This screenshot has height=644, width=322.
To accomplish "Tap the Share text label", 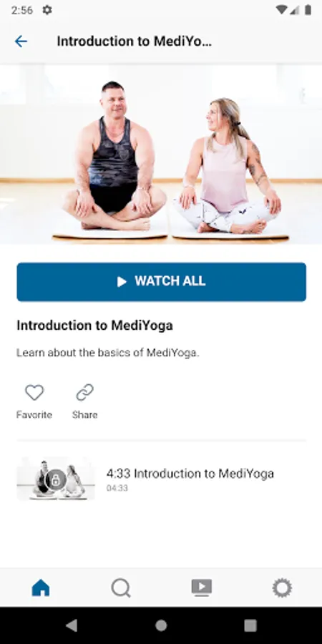I will point(84,415).
